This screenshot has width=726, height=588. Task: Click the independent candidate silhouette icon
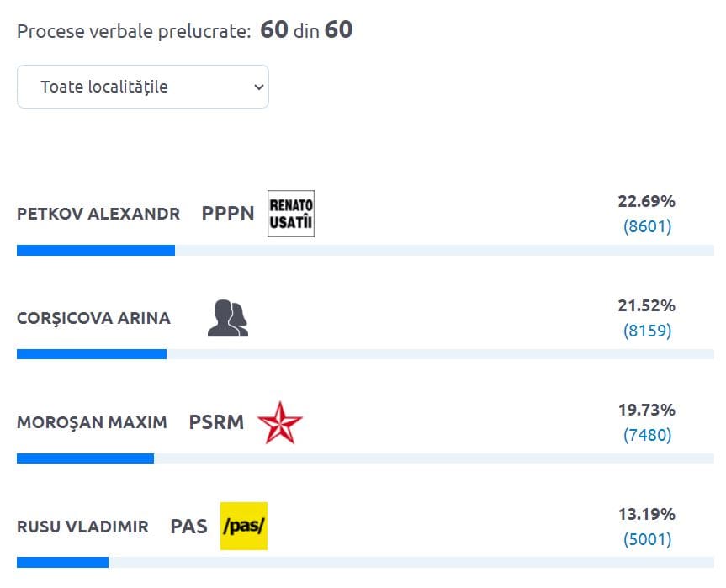[x=227, y=319]
